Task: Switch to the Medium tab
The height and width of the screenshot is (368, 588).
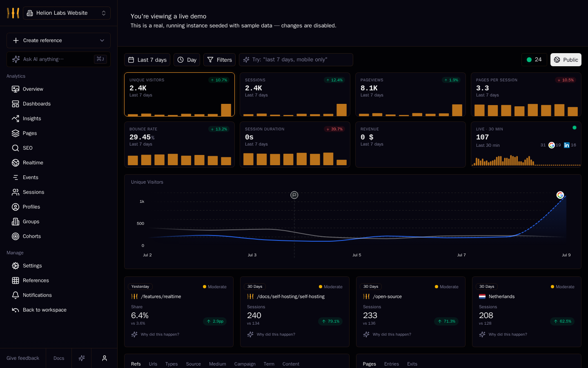Action: 218,364
